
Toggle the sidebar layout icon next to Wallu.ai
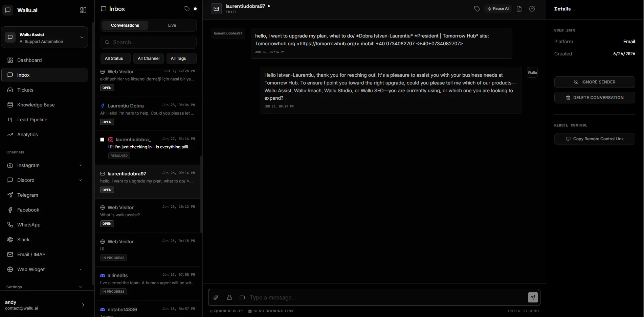(x=83, y=10)
